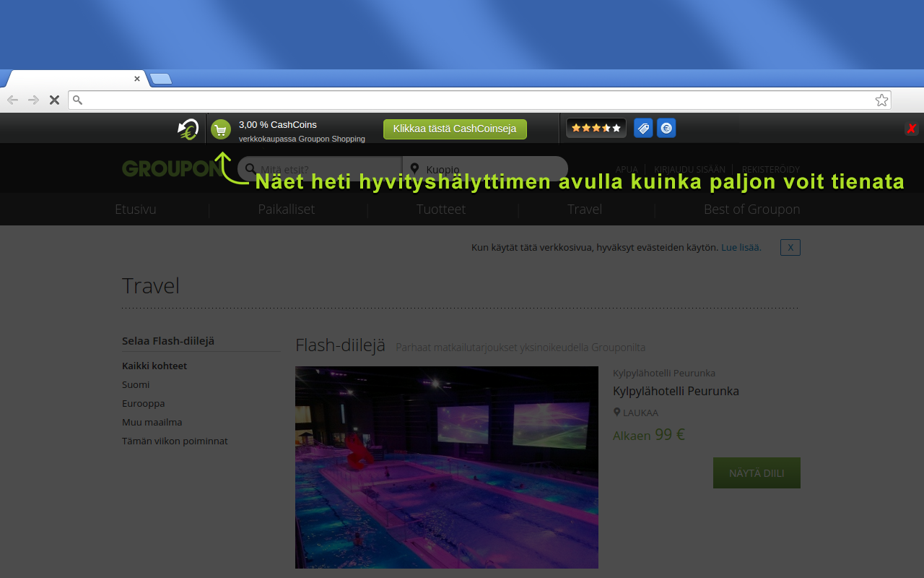Stop page loading with the X icon
This screenshot has height=578, width=924.
[54, 100]
